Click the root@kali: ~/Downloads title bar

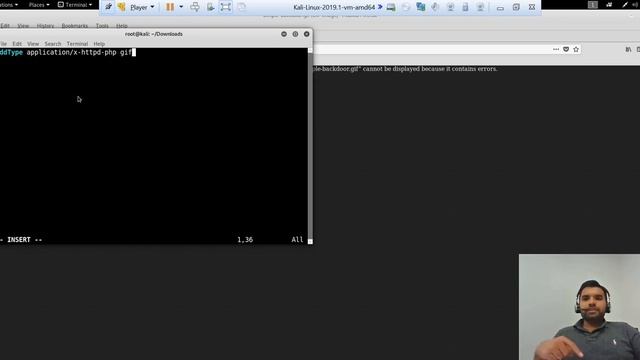coord(153,34)
